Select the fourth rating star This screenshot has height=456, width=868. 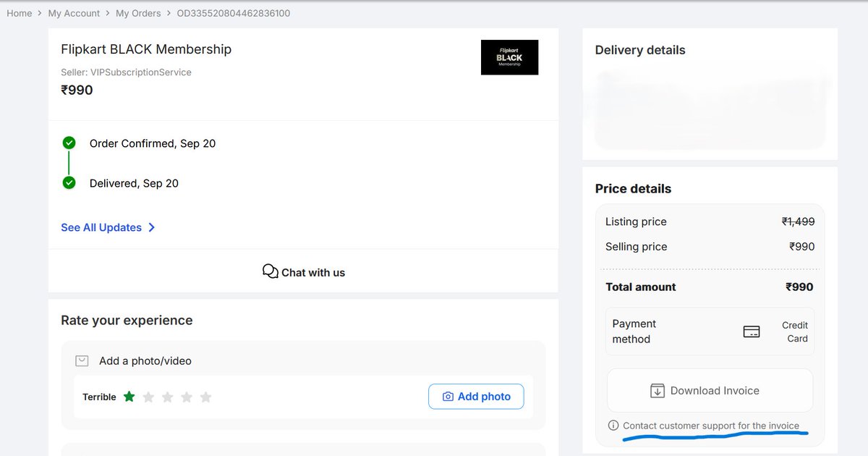click(x=187, y=397)
